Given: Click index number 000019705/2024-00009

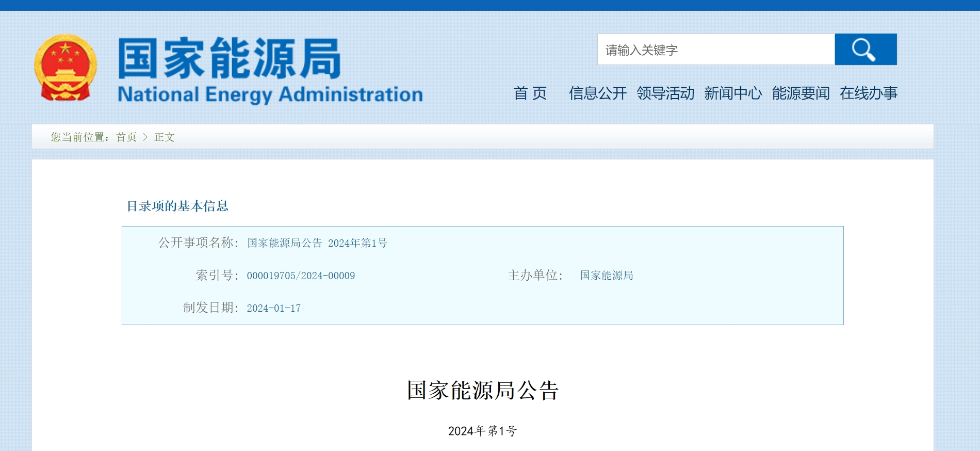Looking at the screenshot, I should click(301, 276).
